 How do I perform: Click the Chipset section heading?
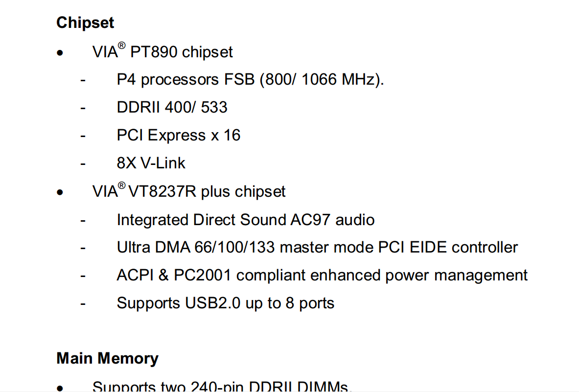click(85, 23)
